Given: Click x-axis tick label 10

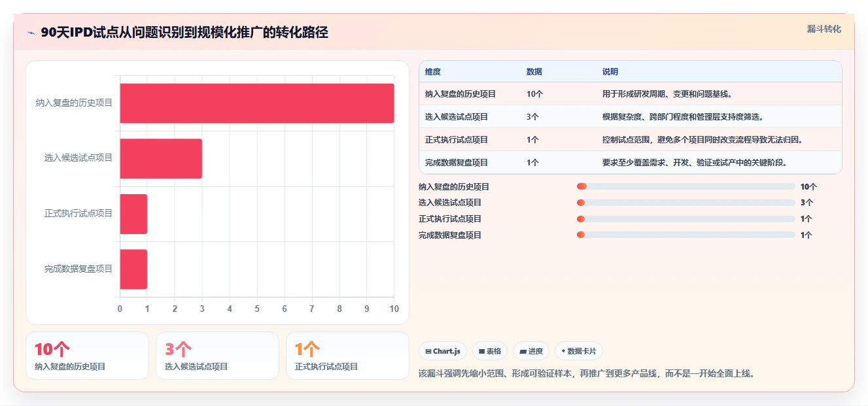Looking at the screenshot, I should click(394, 309).
